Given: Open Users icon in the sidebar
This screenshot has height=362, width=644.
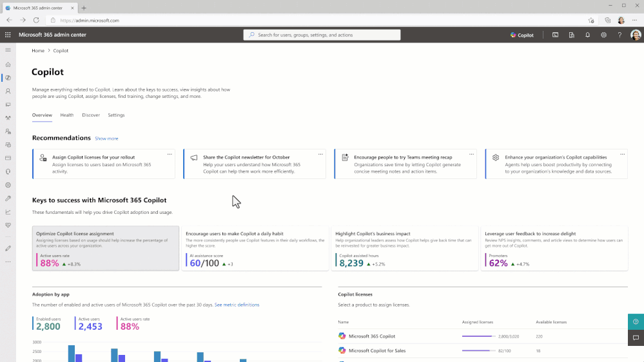Looking at the screenshot, I should tap(8, 91).
